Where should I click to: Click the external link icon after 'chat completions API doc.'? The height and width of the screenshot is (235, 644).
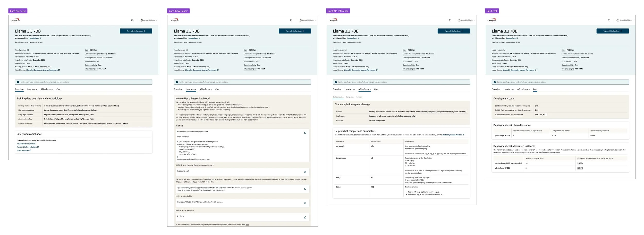click(463, 135)
